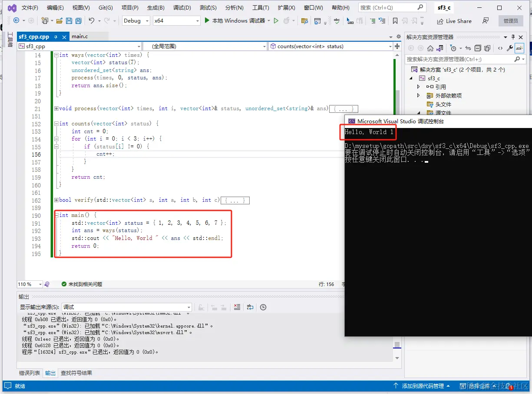Open the (全局范围) scope dropdown
The width and height of the screenshot is (532, 394).
point(205,46)
